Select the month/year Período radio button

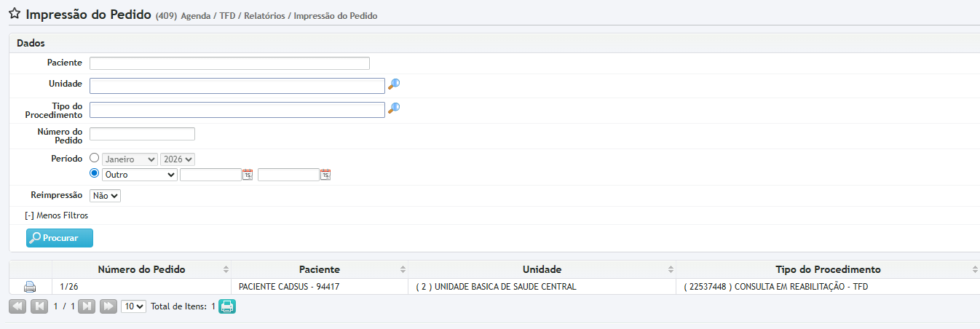[94, 158]
